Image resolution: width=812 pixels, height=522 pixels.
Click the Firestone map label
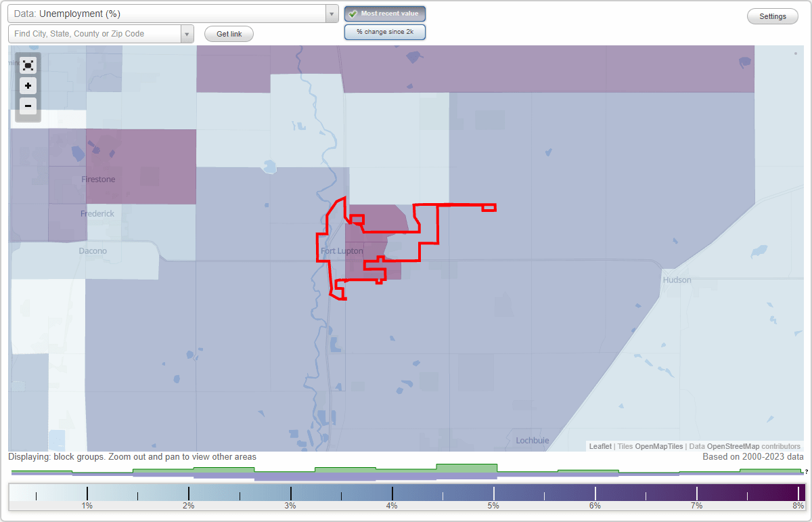tap(98, 179)
